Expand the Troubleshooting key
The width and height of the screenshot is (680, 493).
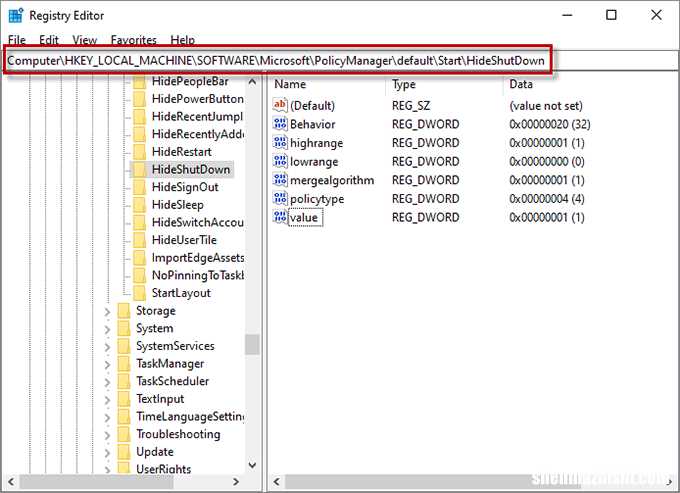coord(107,435)
